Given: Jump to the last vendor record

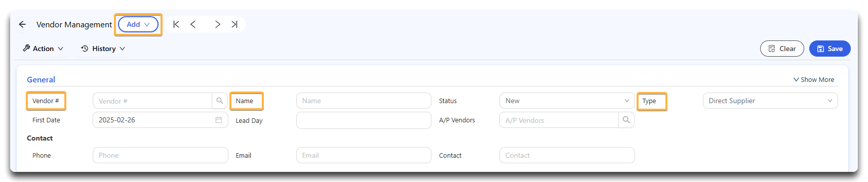Looking at the screenshot, I should click(234, 24).
